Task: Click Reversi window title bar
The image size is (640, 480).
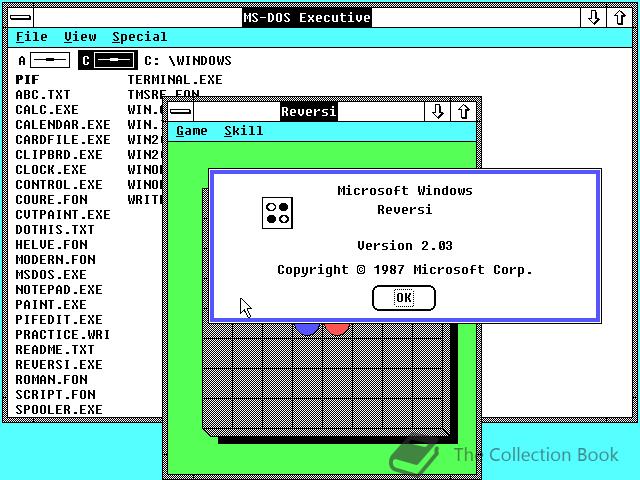Action: click(x=309, y=111)
